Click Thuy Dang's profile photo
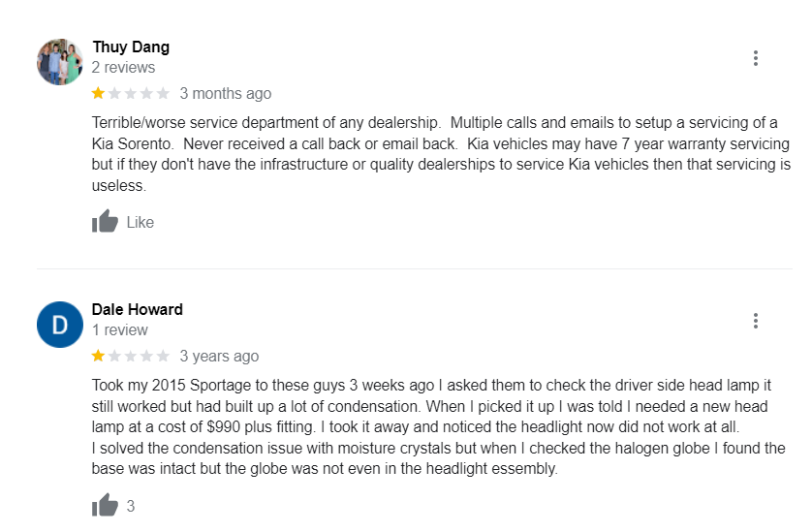812x532 pixels. 60,62
